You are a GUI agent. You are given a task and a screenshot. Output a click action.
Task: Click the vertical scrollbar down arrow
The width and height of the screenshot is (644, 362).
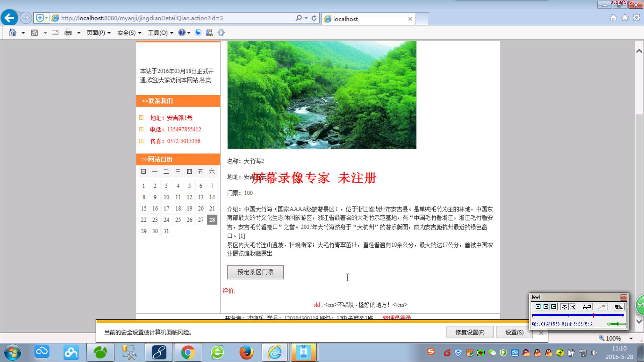639,321
